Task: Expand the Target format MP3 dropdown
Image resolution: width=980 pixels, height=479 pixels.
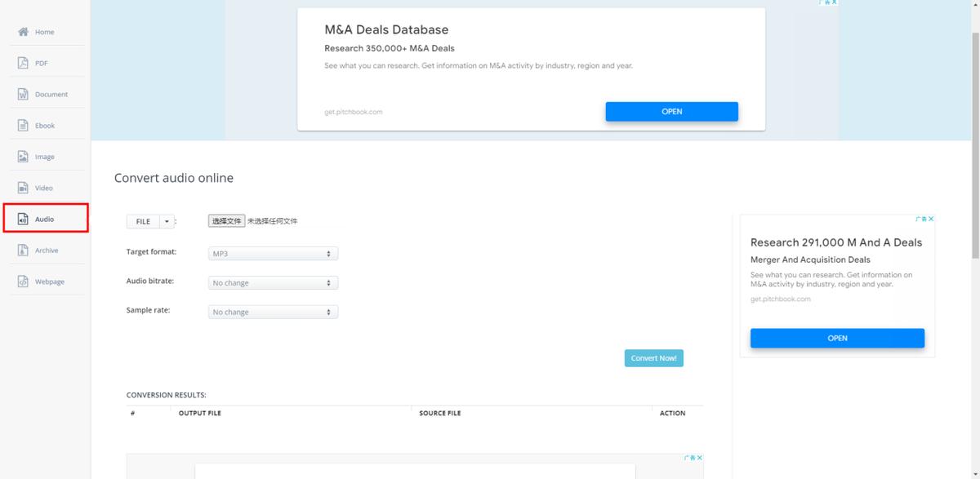Action: click(x=273, y=254)
